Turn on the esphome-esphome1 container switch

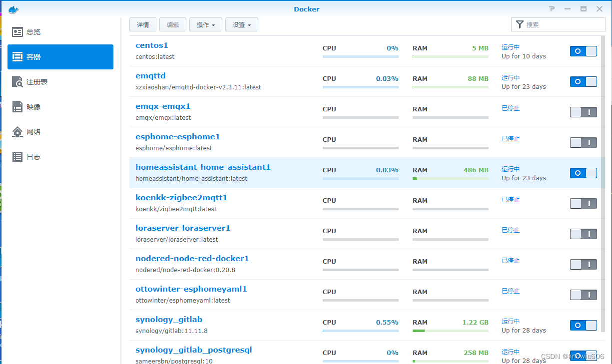click(x=584, y=142)
